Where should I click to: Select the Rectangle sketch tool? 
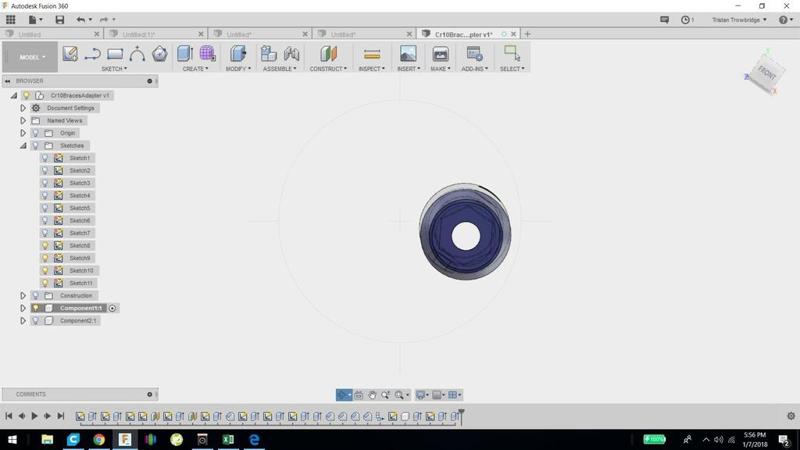115,54
